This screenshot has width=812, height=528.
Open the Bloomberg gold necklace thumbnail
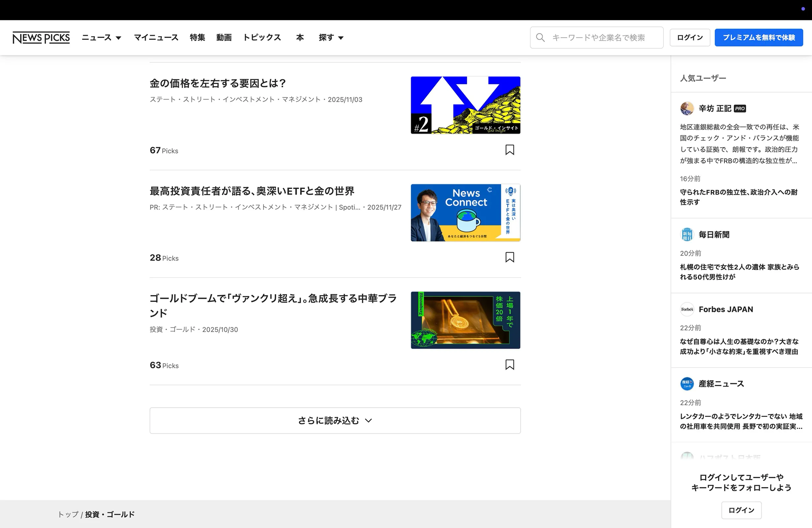coord(465,320)
